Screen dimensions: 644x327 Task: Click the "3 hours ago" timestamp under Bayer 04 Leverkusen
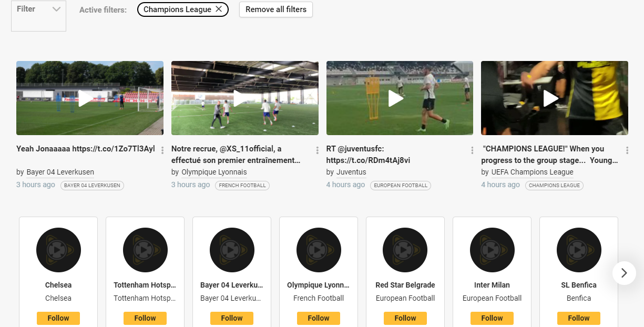tap(36, 185)
